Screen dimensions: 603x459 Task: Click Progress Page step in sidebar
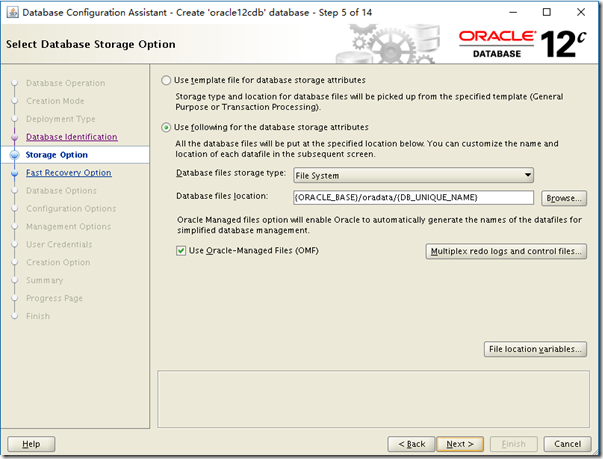(x=54, y=298)
